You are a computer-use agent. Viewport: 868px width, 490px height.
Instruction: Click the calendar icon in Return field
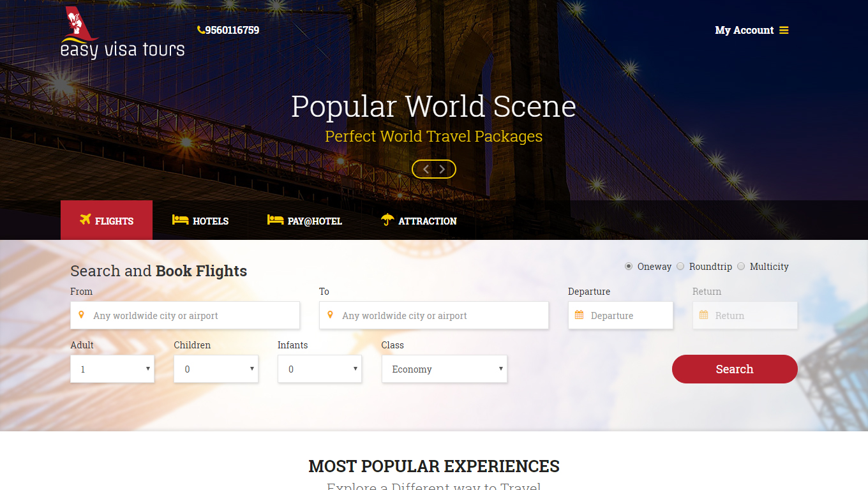703,315
